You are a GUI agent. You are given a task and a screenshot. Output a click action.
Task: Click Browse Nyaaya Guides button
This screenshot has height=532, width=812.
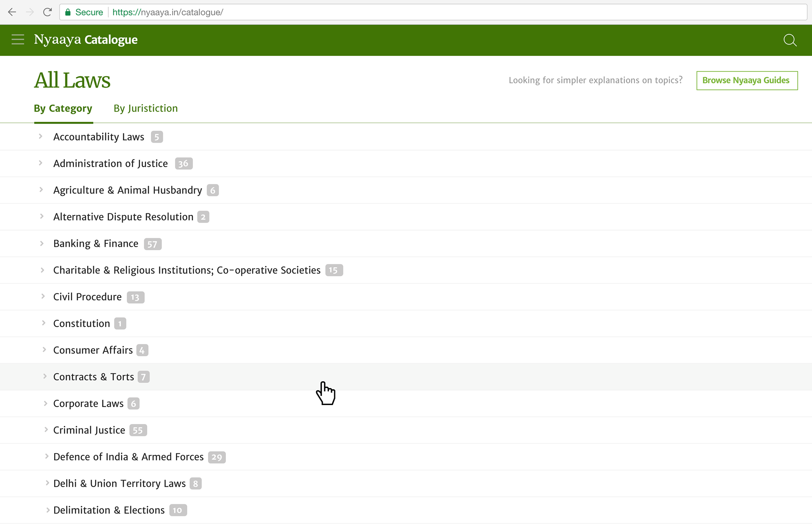pos(746,80)
